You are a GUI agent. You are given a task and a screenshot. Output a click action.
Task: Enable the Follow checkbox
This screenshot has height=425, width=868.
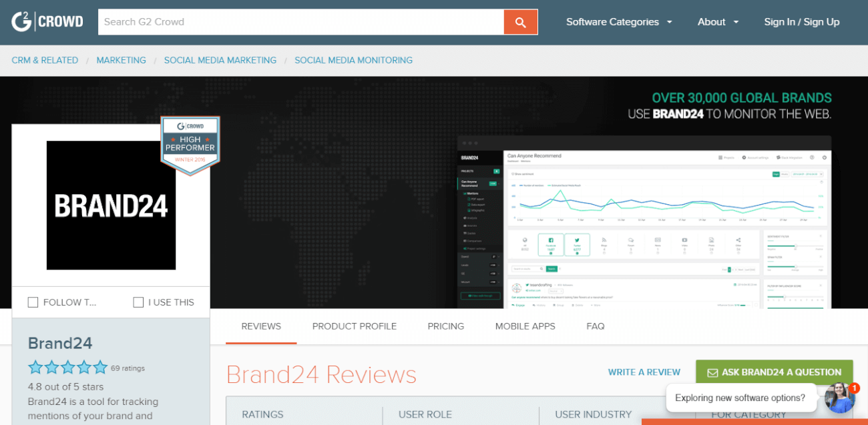pos(33,302)
